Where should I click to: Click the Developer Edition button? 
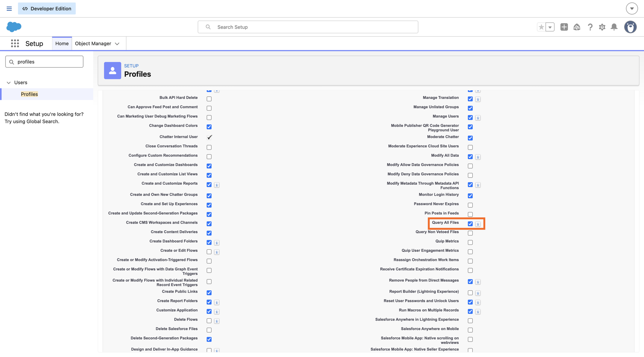click(47, 9)
